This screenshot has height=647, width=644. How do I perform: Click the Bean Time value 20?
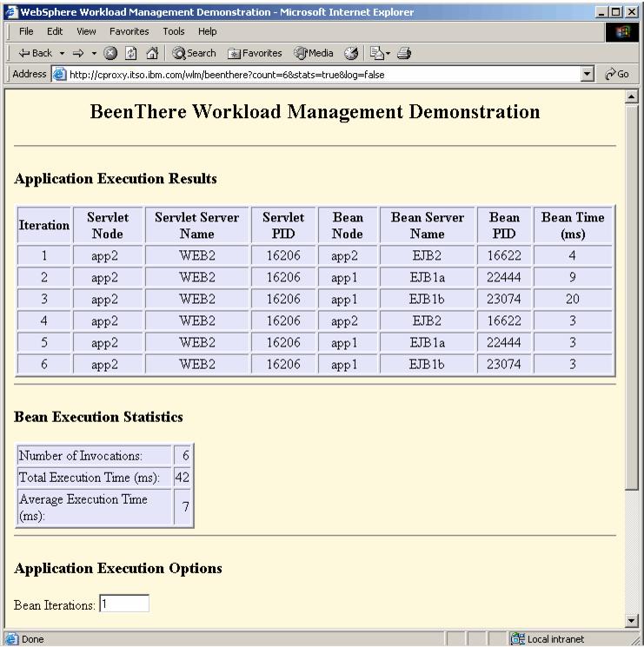coord(573,299)
